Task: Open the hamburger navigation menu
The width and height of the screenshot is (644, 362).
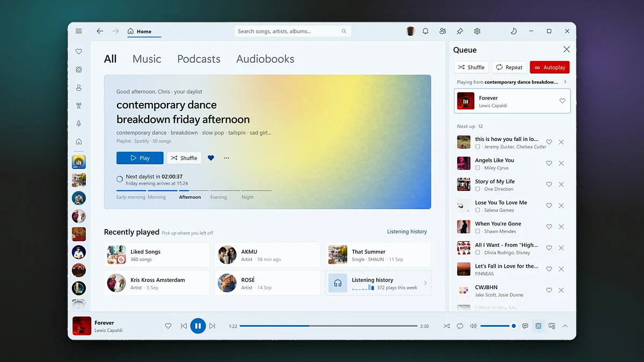Action: point(79,31)
